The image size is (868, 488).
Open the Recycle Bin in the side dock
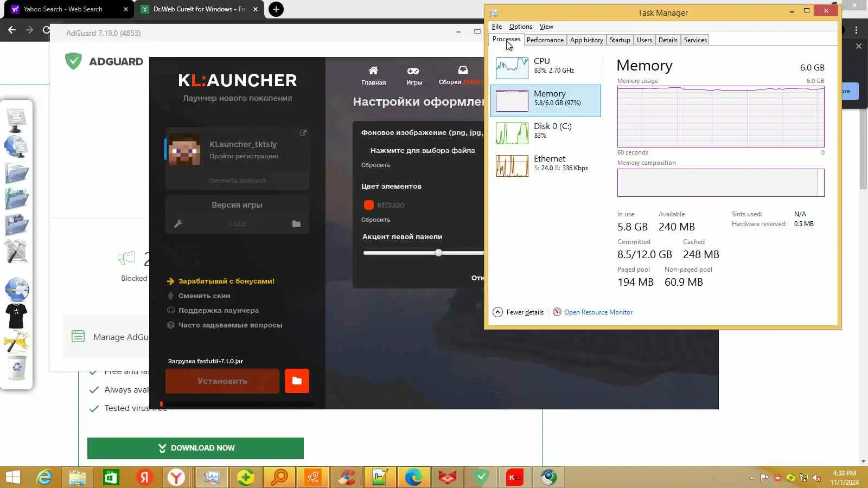(x=17, y=368)
